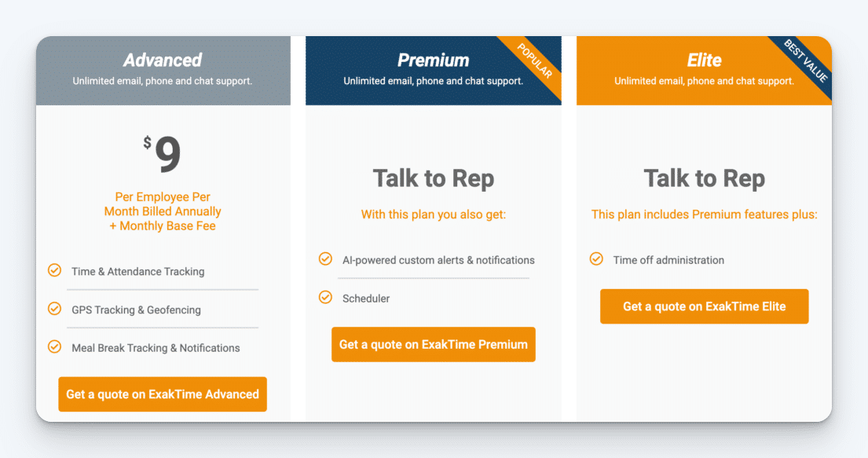Click Get a quote on ExakTime Elite
The height and width of the screenshot is (458, 868).
pyautogui.click(x=704, y=306)
